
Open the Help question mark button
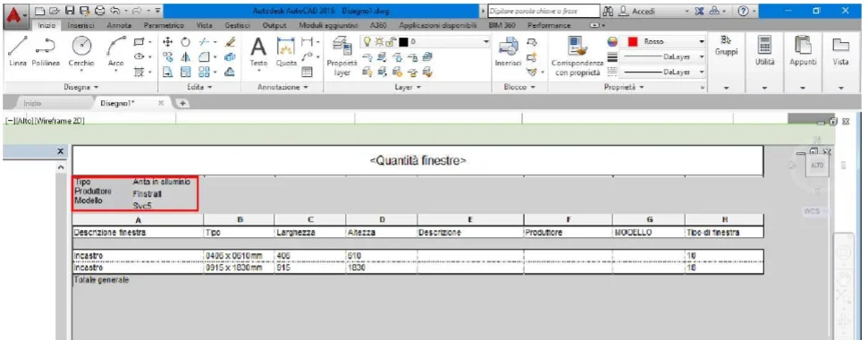coord(744,11)
